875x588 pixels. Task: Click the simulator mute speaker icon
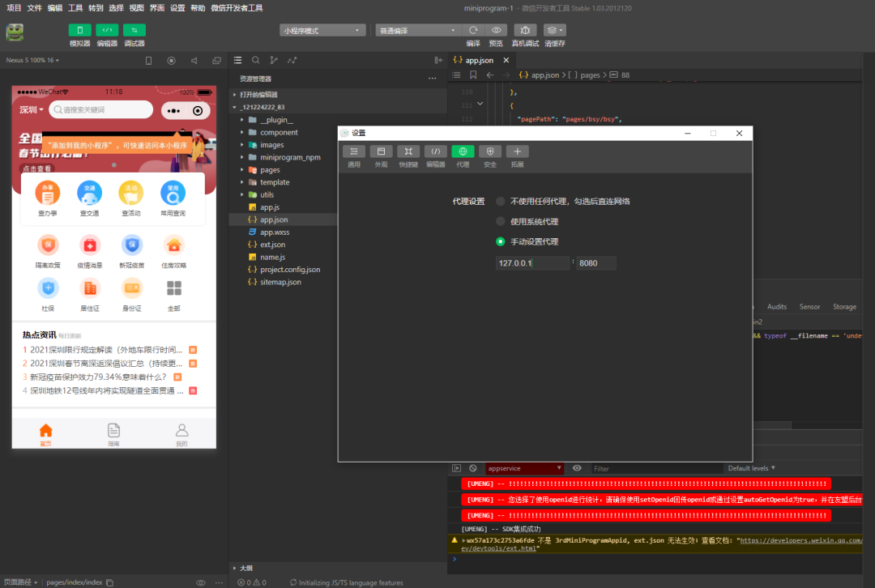pyautogui.click(x=194, y=60)
